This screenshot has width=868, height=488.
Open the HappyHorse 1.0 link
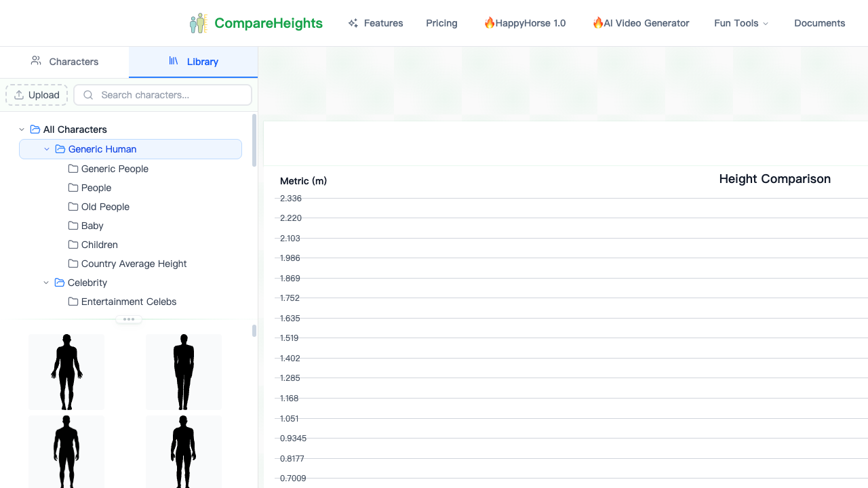[525, 23]
